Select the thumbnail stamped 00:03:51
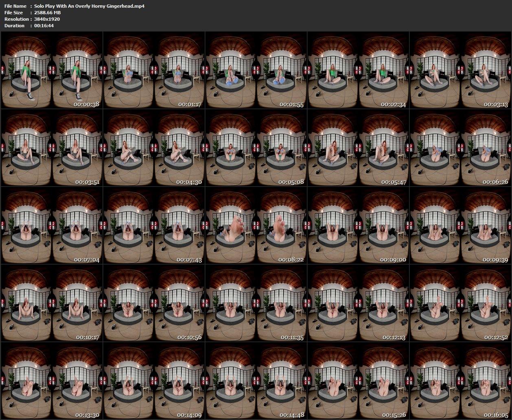The image size is (512, 420). click(x=52, y=148)
